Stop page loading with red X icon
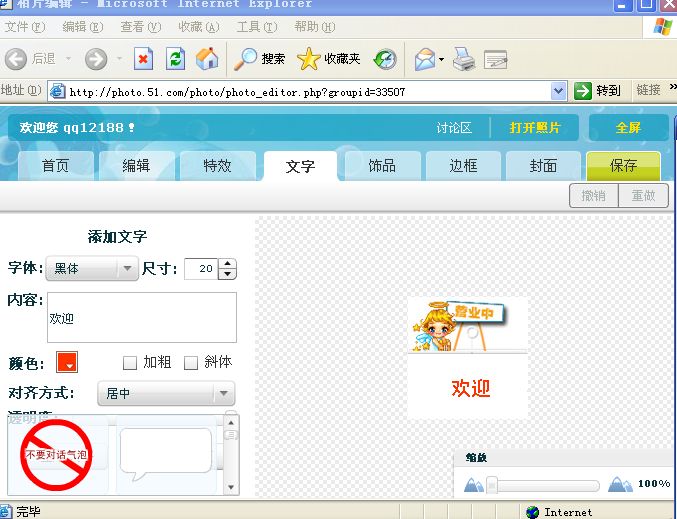 coord(143,59)
